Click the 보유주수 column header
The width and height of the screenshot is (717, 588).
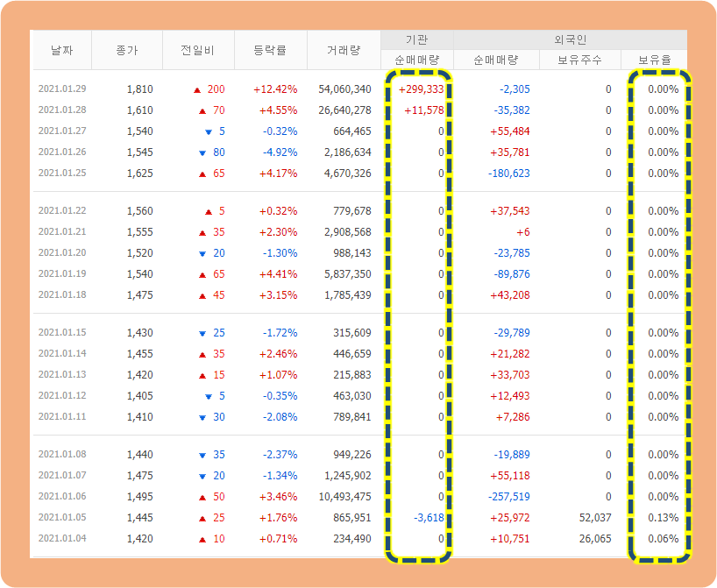tap(579, 60)
